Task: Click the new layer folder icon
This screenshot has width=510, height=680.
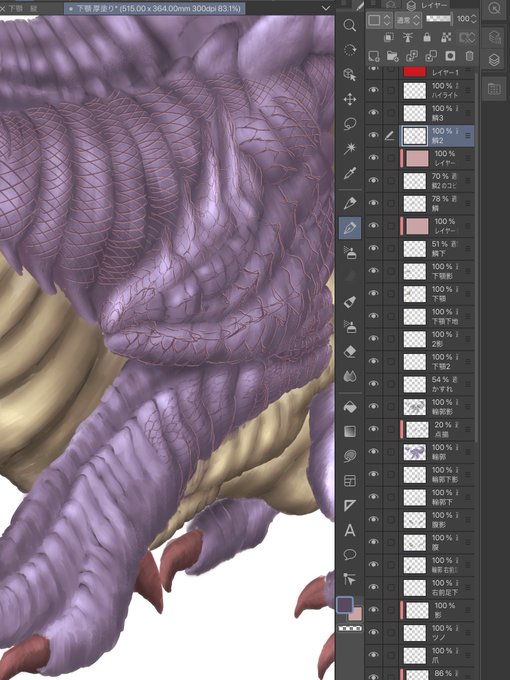Action: pyautogui.click(x=392, y=56)
